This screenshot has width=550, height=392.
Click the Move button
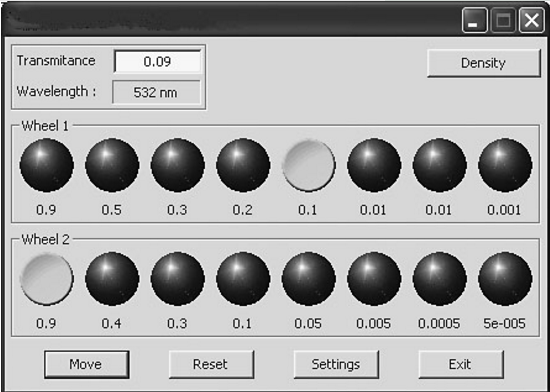pyautogui.click(x=87, y=364)
